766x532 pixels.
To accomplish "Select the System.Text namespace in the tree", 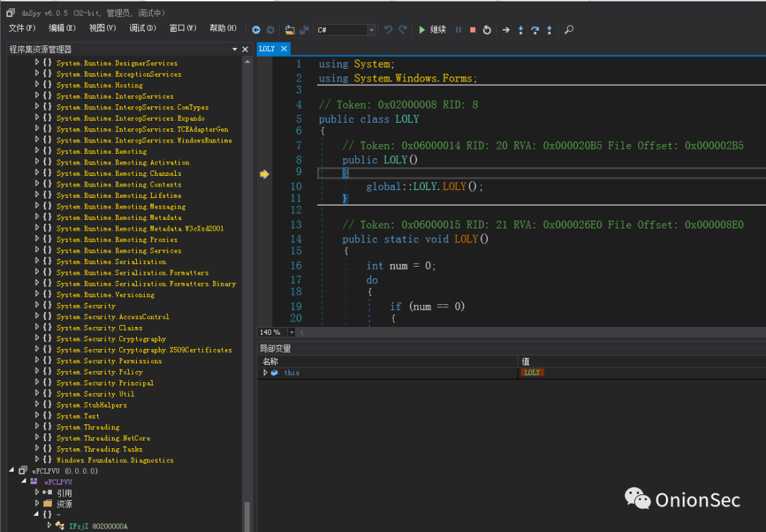I will point(78,416).
